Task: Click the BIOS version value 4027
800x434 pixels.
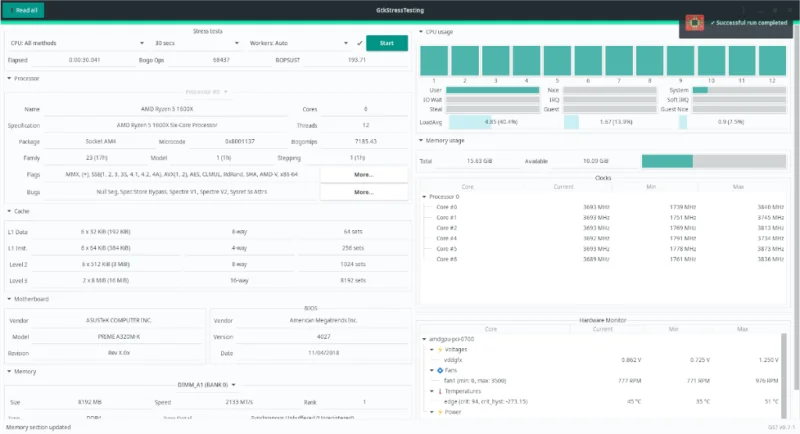Action: (323, 337)
